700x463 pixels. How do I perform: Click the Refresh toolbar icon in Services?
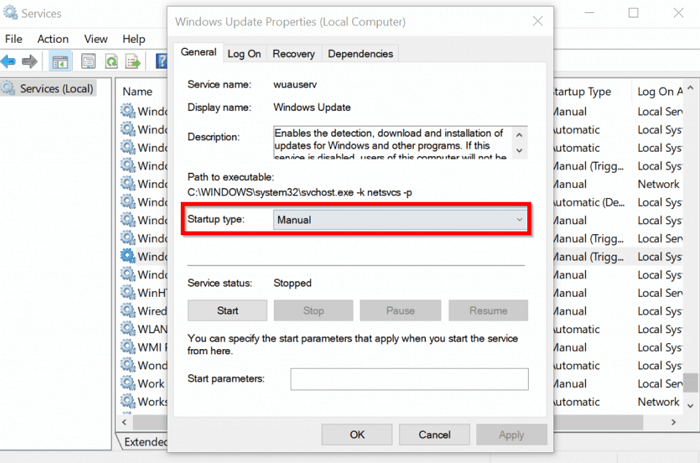(111, 61)
